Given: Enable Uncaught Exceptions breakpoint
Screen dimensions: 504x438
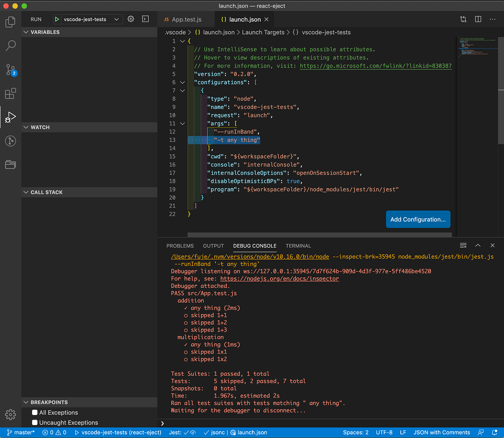Looking at the screenshot, I should coord(35,423).
